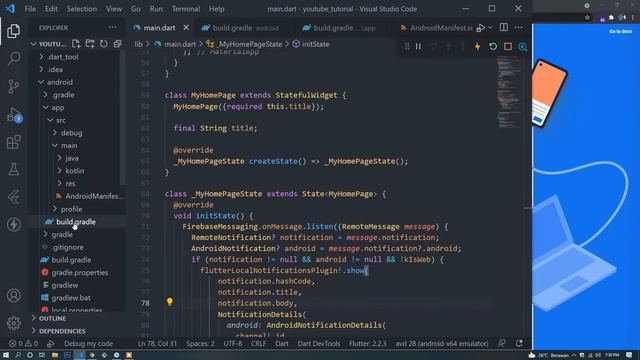
Task: Open the Manage gear settings
Action: tap(13, 323)
